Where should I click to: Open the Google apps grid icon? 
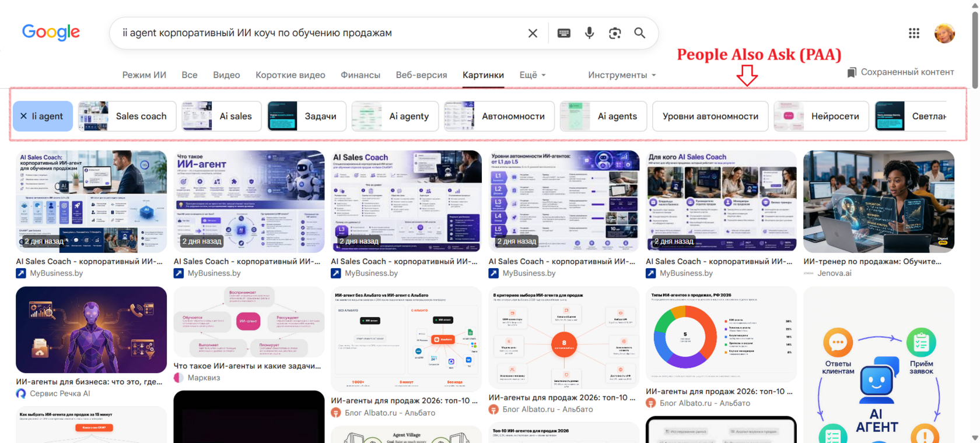tap(914, 33)
